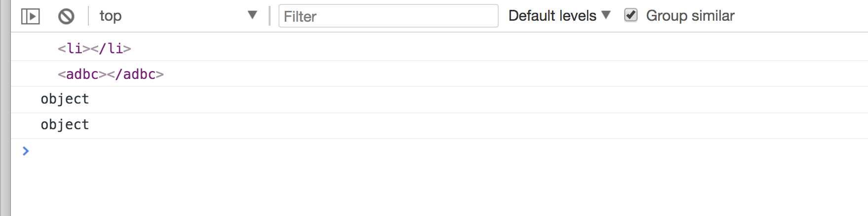The image size is (868, 216).
Task: Click the "Group similar" label text
Action: pyautogui.click(x=690, y=16)
